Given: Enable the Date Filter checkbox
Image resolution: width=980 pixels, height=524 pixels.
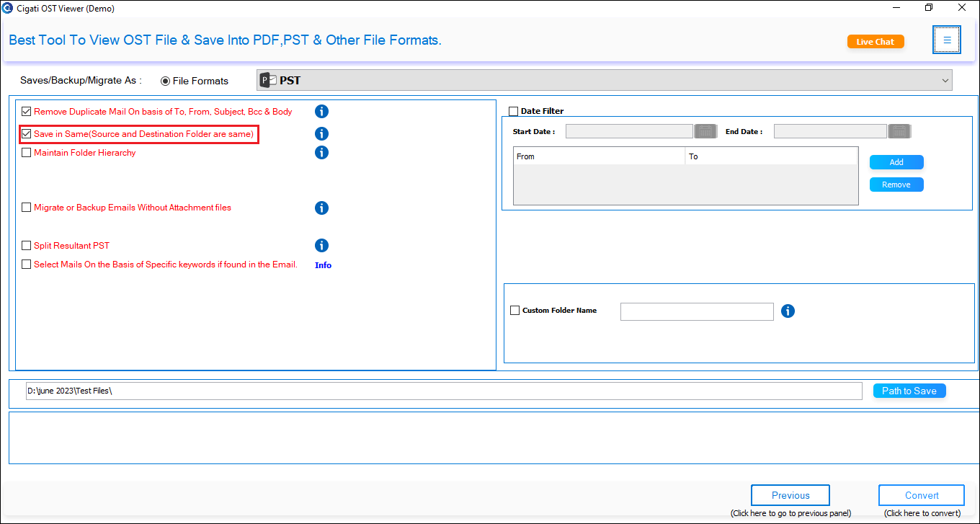Looking at the screenshot, I should (x=514, y=111).
